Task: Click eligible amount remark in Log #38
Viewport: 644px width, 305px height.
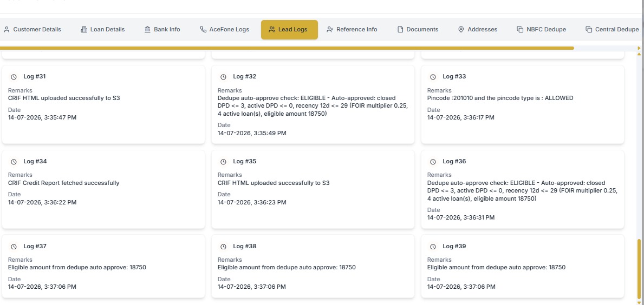Action: pos(287,268)
